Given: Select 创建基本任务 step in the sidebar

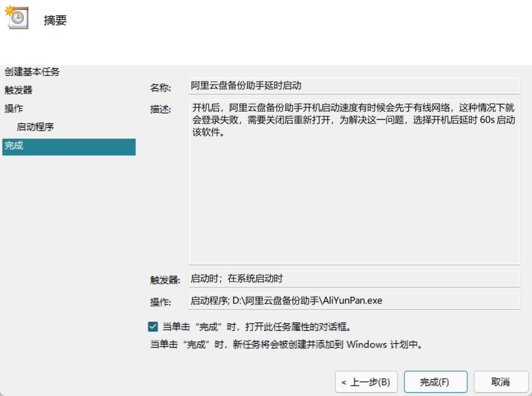Looking at the screenshot, I should (x=32, y=72).
